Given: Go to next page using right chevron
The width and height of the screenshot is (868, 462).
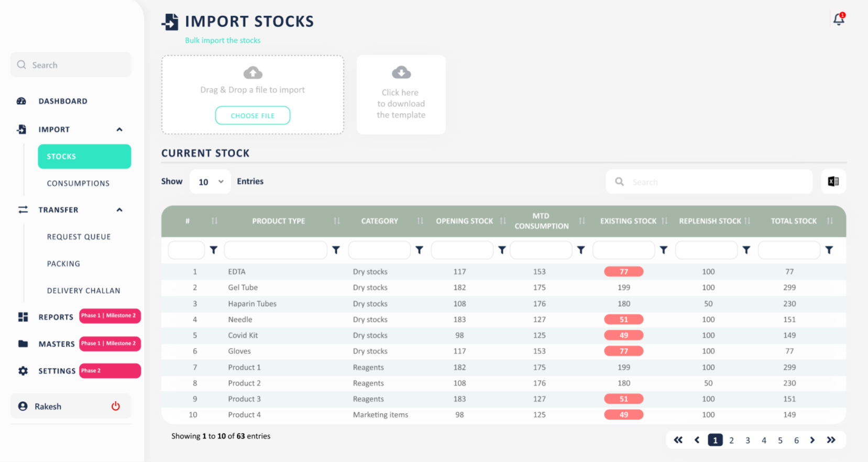Looking at the screenshot, I should (x=812, y=440).
